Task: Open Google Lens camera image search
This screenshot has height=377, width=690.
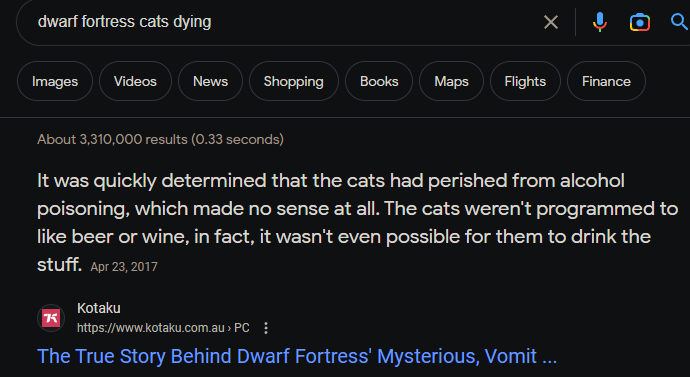Action: [639, 22]
